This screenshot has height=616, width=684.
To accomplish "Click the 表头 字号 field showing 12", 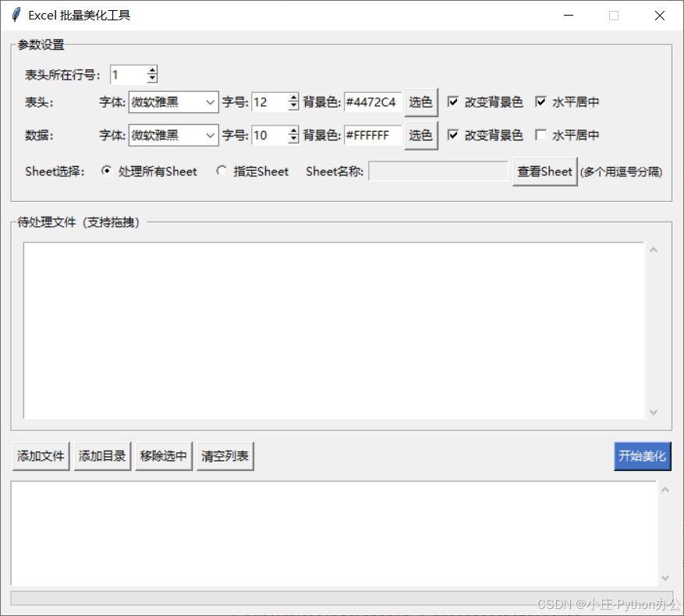I will (x=270, y=102).
